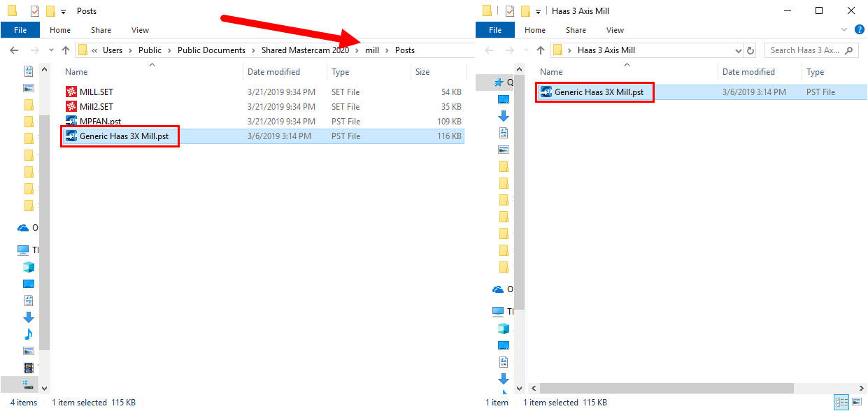868x411 pixels.
Task: Sort by Name column in Posts window
Action: [x=152, y=72]
